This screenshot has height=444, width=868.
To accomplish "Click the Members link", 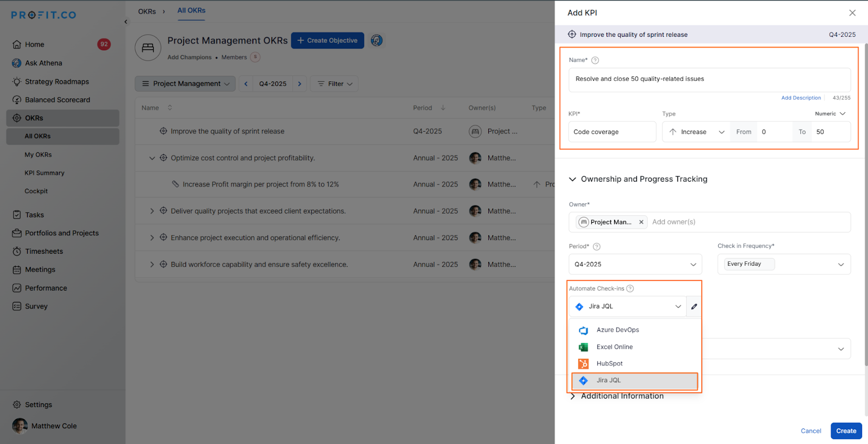I will point(234,57).
